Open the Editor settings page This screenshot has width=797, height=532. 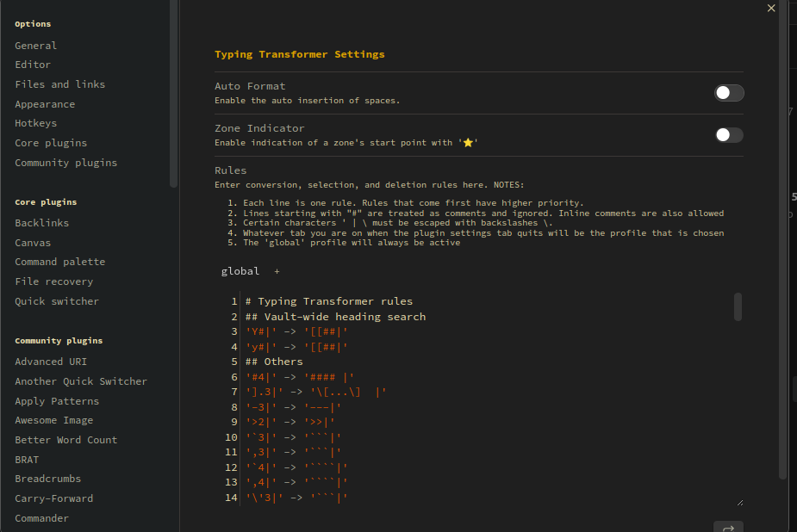click(x=32, y=64)
